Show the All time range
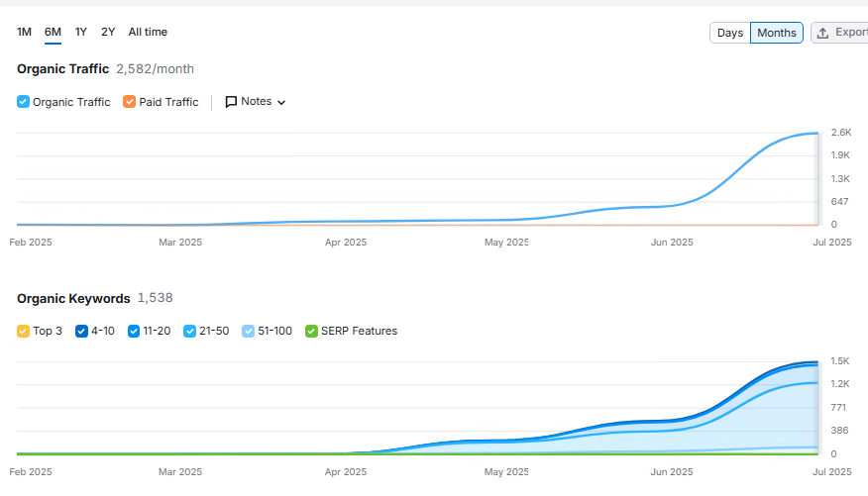 click(148, 32)
